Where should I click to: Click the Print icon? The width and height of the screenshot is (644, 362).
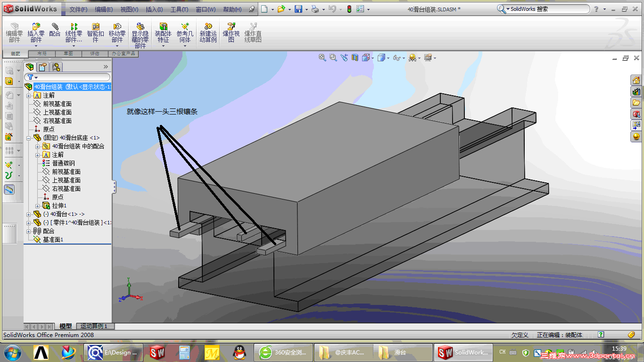315,9
